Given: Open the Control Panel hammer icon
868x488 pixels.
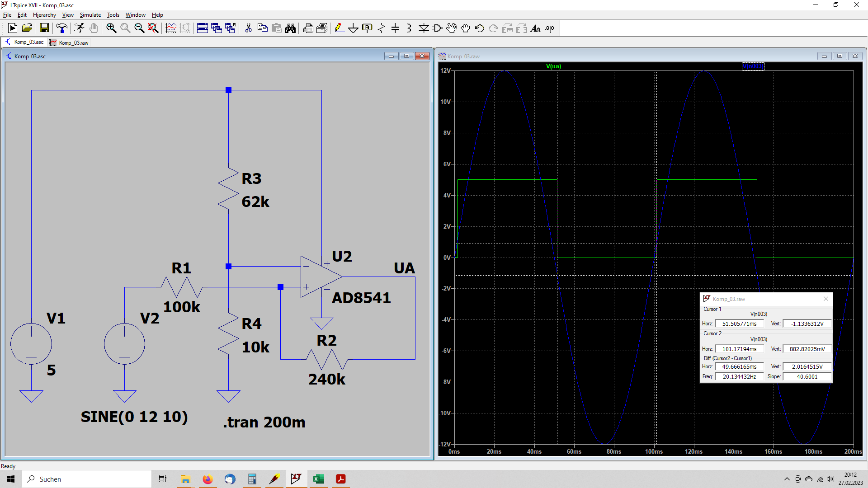Looking at the screenshot, I should pos(62,28).
